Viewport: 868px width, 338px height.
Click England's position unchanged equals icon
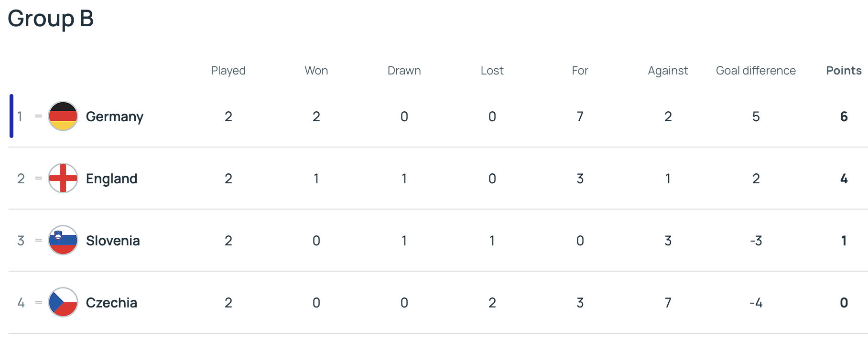click(39, 178)
